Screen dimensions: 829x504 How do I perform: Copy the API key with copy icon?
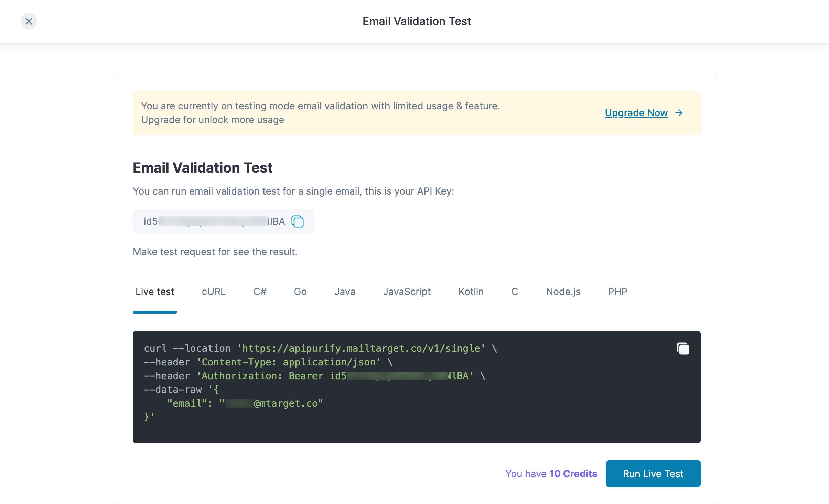(298, 221)
